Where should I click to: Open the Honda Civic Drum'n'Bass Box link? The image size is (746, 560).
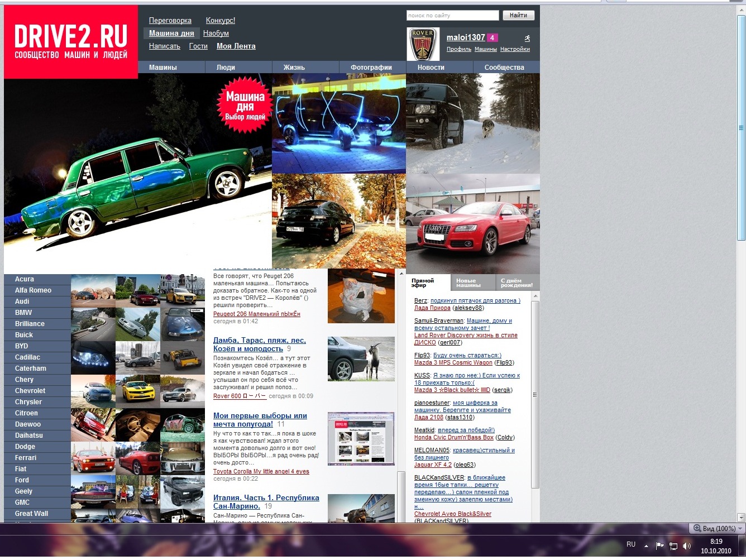pyautogui.click(x=454, y=437)
